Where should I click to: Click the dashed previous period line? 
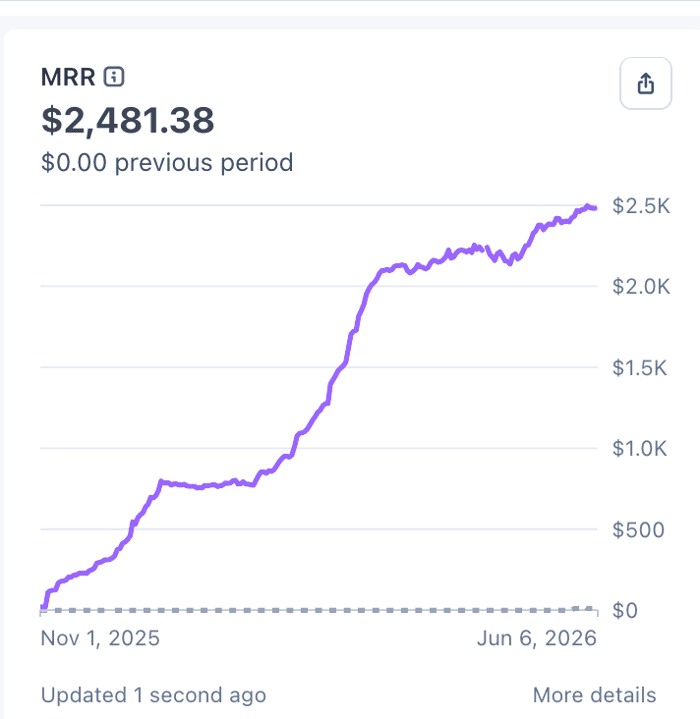316,610
